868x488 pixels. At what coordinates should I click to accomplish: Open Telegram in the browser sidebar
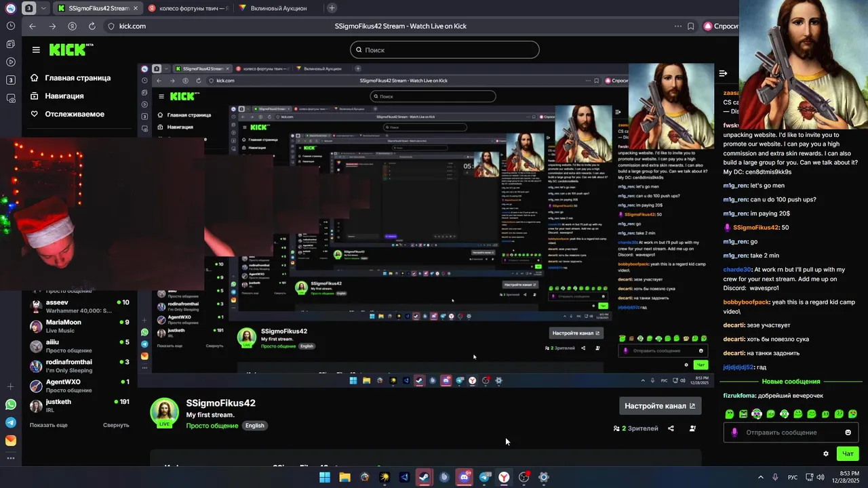coord(11,422)
